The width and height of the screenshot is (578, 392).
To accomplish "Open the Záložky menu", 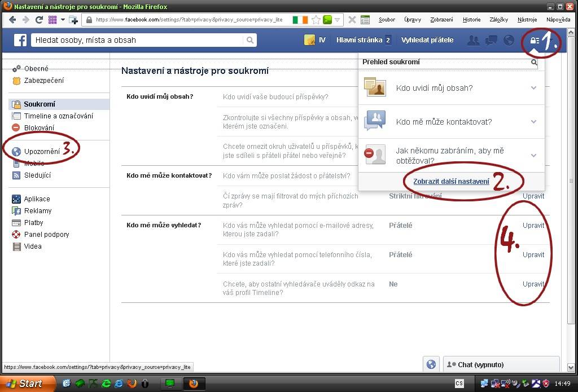I will [x=499, y=20].
